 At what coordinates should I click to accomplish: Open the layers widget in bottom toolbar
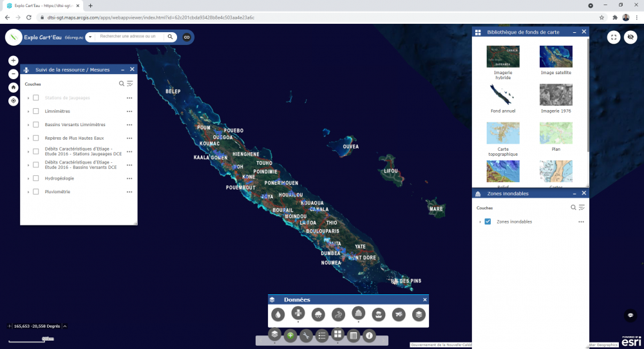[275, 334]
